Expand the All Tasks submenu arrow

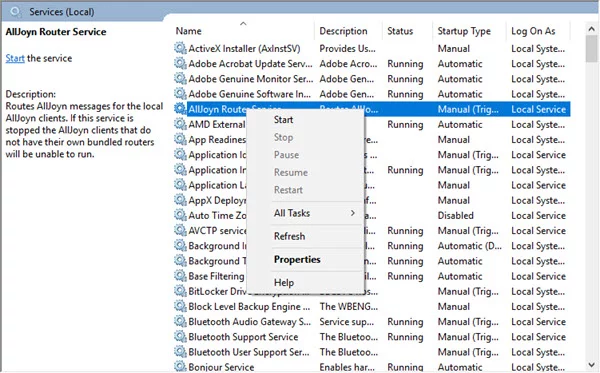353,213
